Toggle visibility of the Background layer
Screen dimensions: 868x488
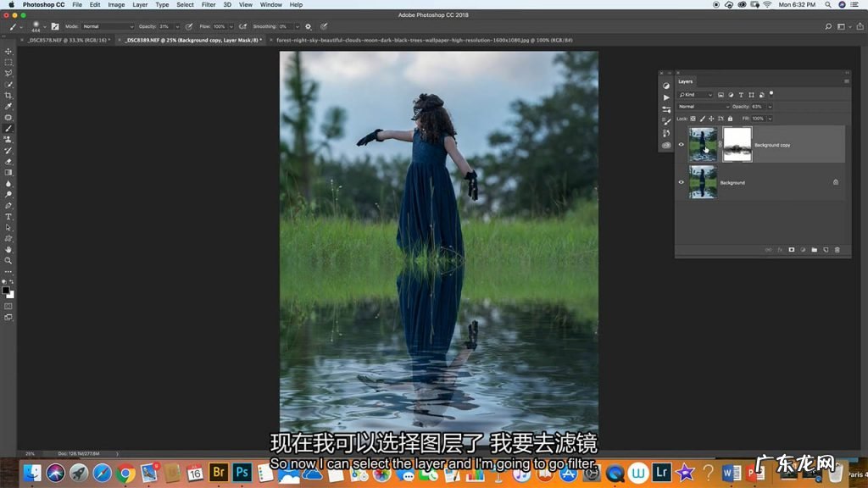pyautogui.click(x=681, y=182)
